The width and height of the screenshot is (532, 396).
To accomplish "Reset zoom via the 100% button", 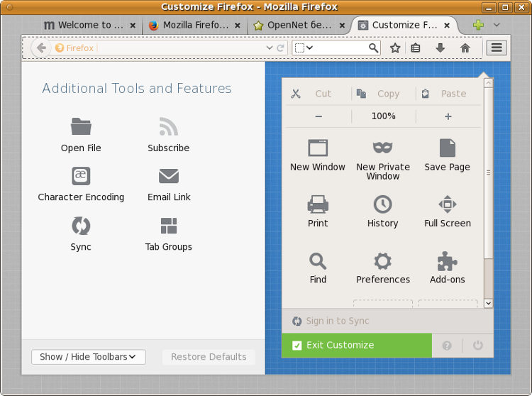I will (x=383, y=116).
